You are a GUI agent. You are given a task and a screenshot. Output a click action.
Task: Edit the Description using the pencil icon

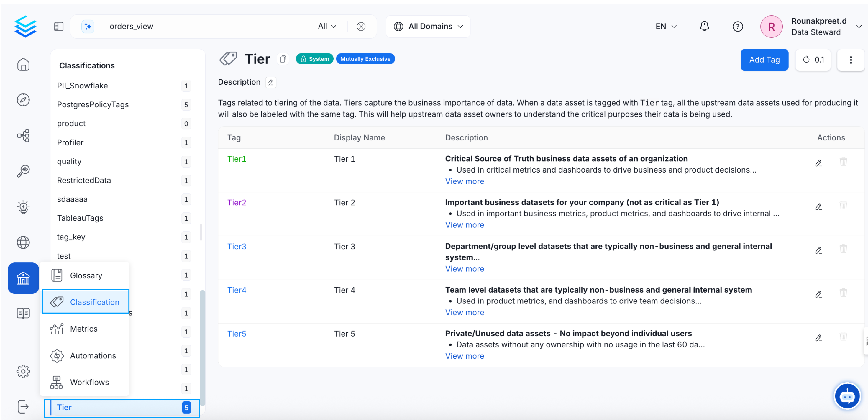click(x=270, y=82)
